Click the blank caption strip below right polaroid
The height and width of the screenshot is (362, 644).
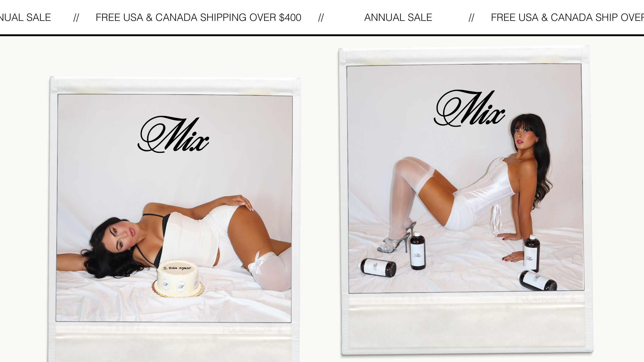pyautogui.click(x=467, y=324)
